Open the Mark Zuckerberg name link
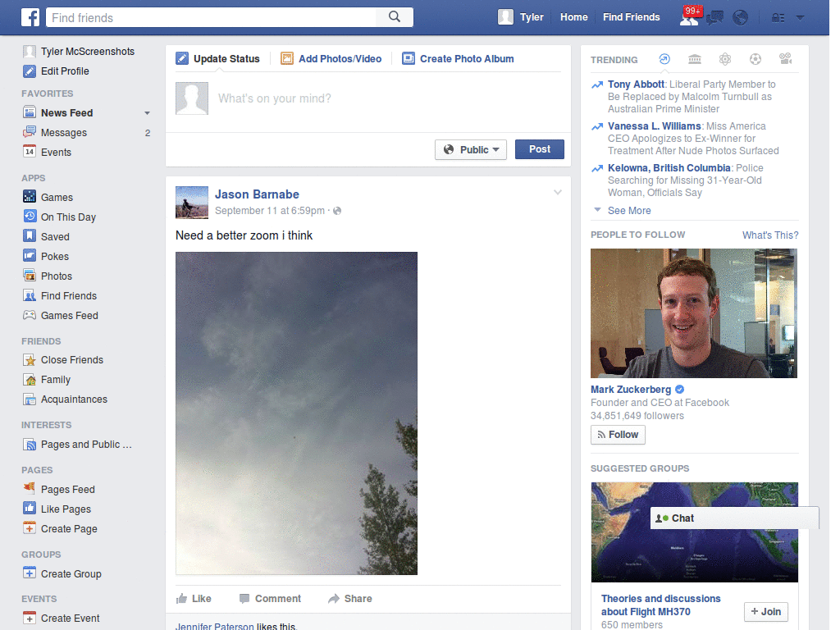Image resolution: width=840 pixels, height=630 pixels. [x=631, y=390]
